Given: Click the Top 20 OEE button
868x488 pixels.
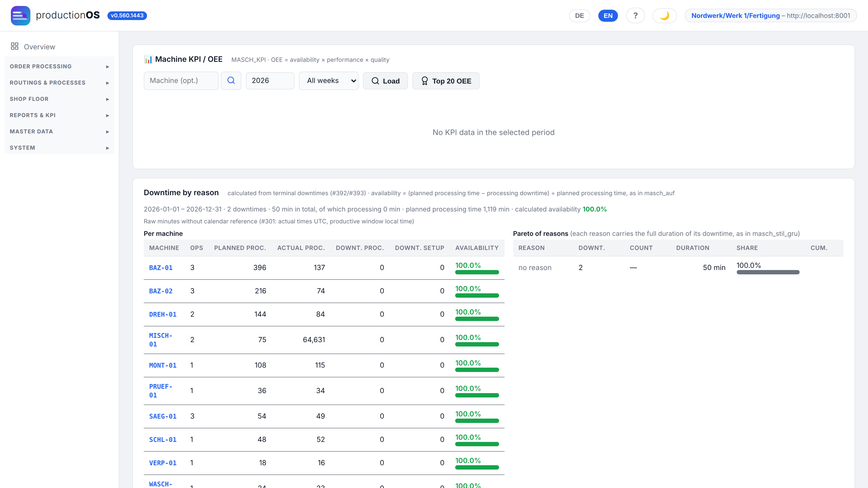Looking at the screenshot, I should [x=445, y=81].
